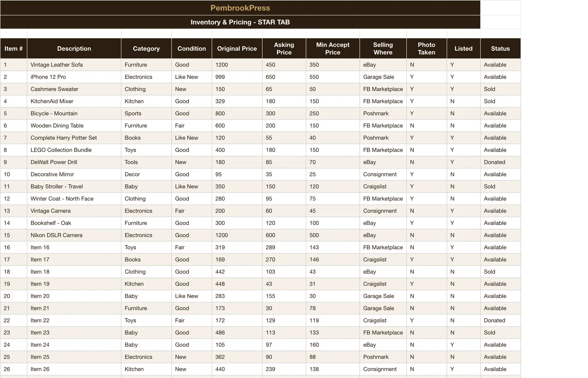588x378 pixels.
Task: Select the Item 17 description cell
Action: point(74,259)
